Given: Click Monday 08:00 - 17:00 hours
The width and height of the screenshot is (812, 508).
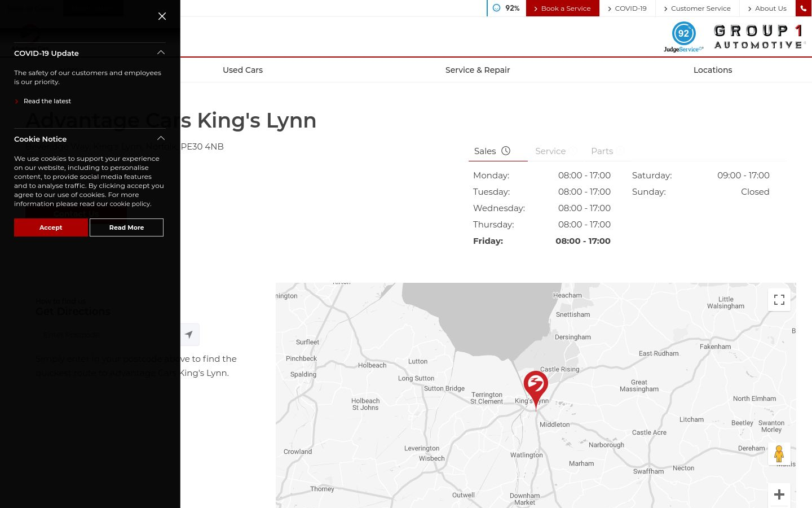Looking at the screenshot, I should pyautogui.click(x=542, y=176).
